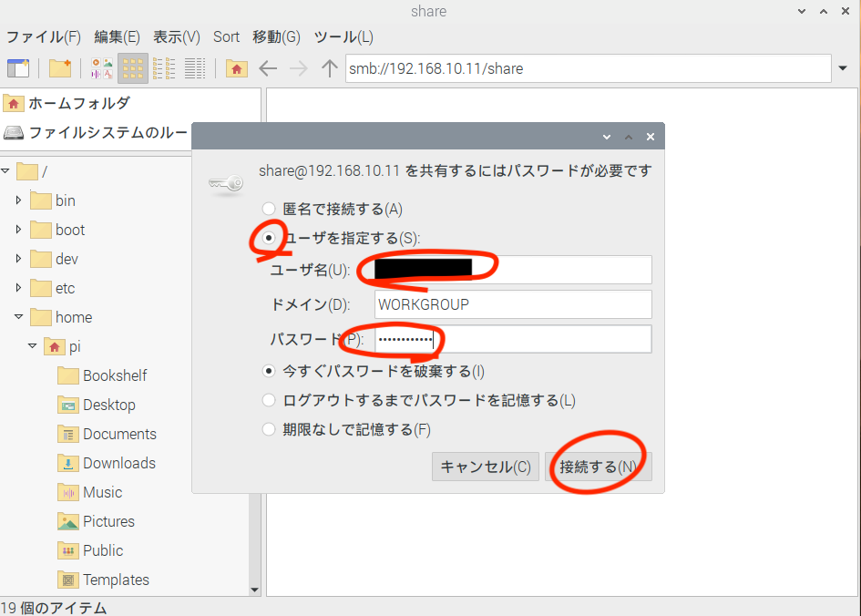861x616 pixels.
Task: Open the 表示(V) menu
Action: (176, 36)
